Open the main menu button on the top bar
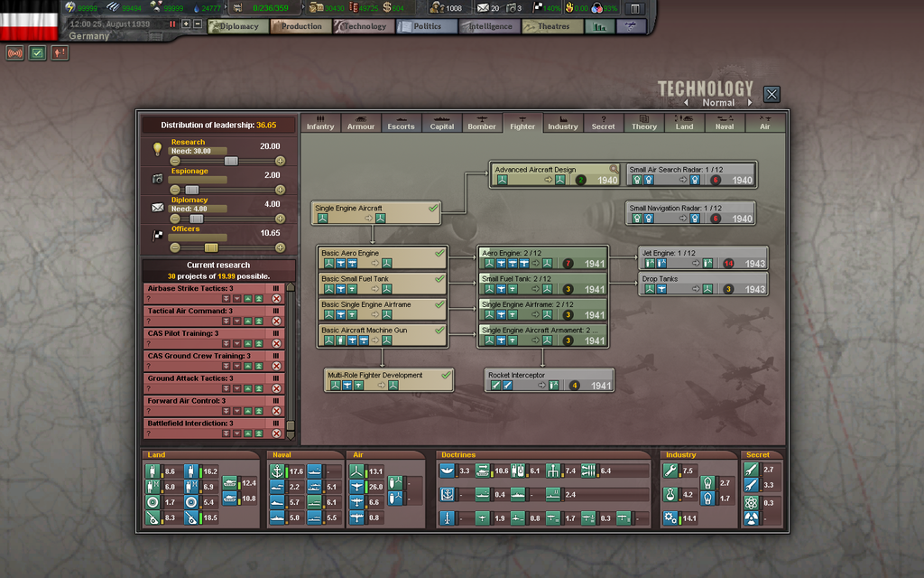 click(x=635, y=8)
